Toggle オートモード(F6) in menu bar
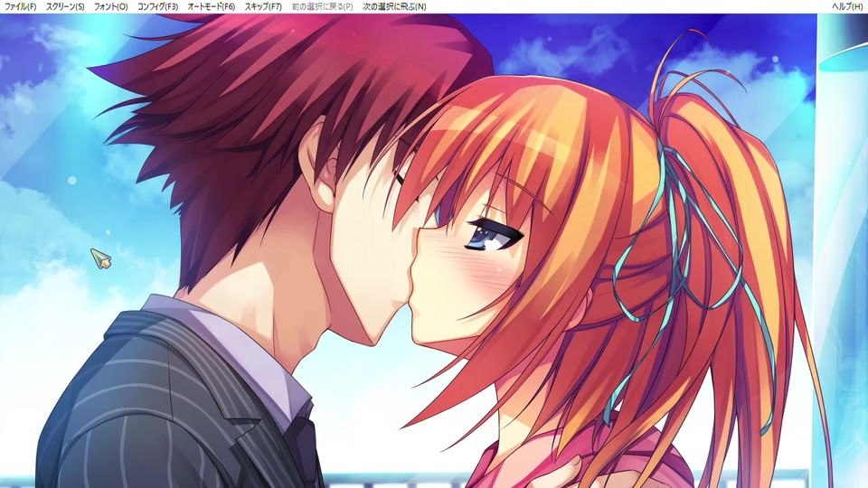 (211, 6)
